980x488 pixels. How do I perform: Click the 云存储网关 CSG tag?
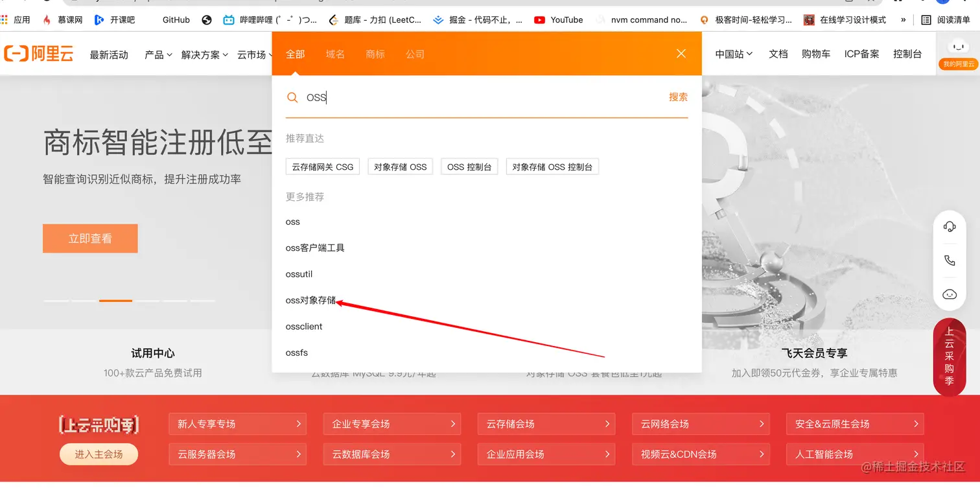pyautogui.click(x=323, y=167)
